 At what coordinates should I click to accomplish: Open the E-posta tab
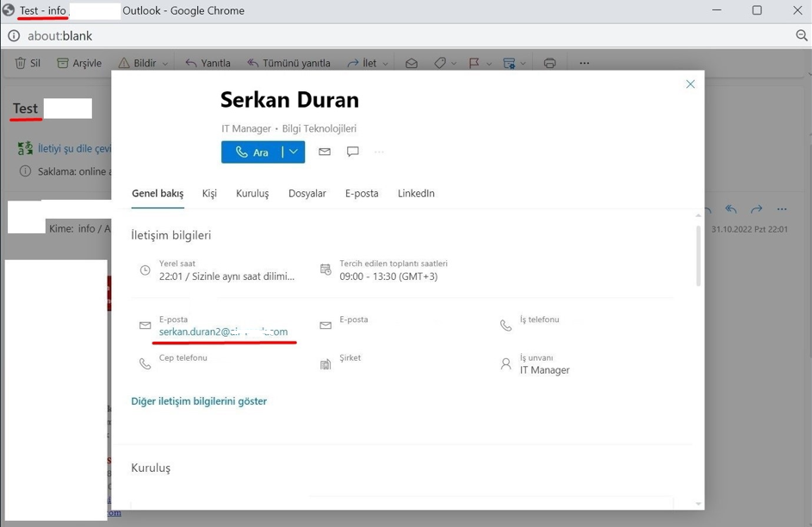tap(362, 194)
